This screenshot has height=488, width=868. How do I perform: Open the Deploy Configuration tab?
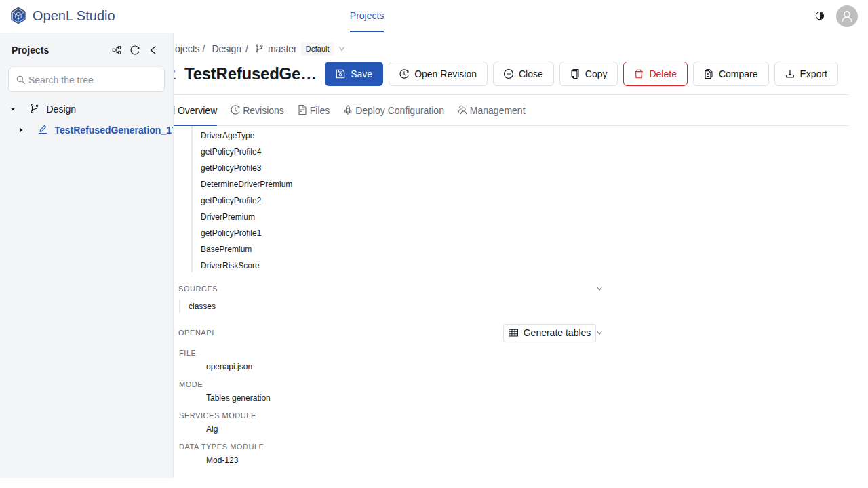(x=394, y=110)
